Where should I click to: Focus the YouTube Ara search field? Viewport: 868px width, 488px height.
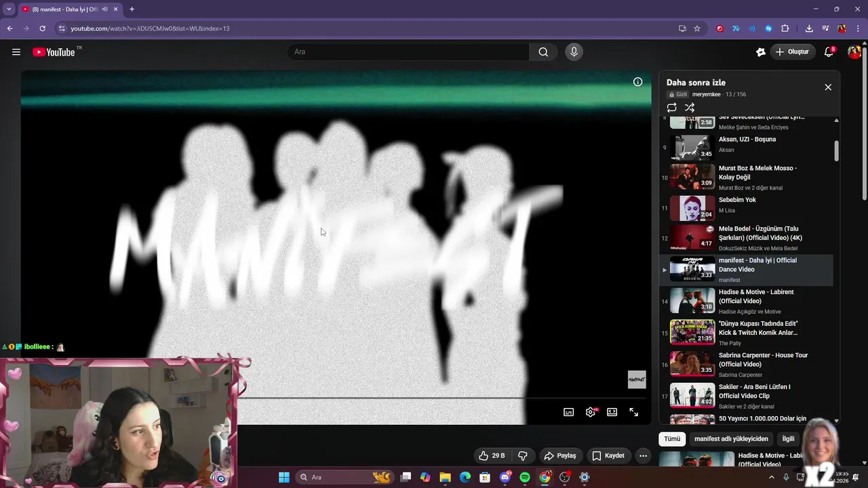(408, 52)
